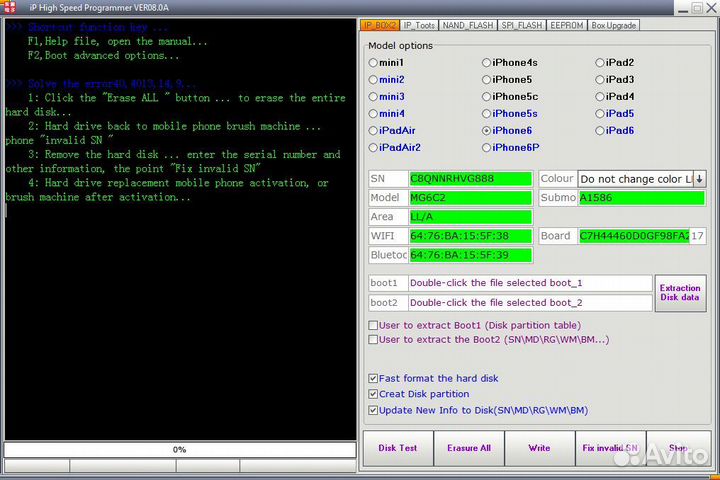Click the Submodel field A1586
The width and height of the screenshot is (720, 480).
tap(641, 198)
